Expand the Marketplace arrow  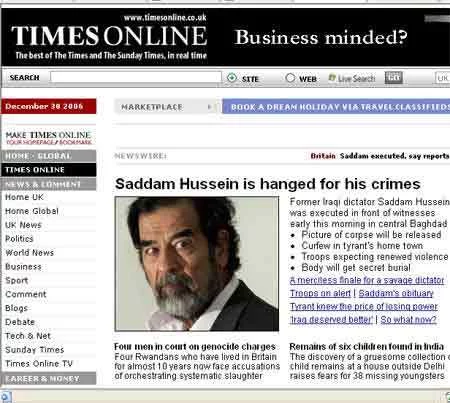coord(209,107)
